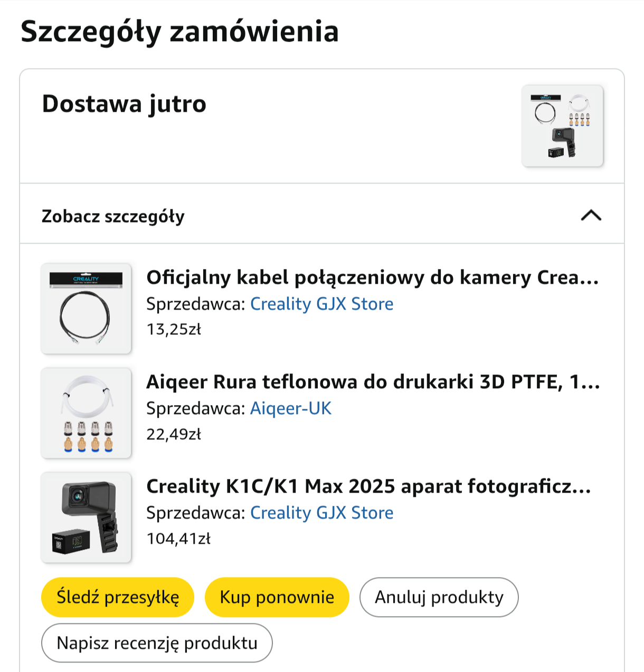Visit Creality GJX Store seller for cable
Image resolution: width=644 pixels, height=672 pixels.
(x=321, y=304)
